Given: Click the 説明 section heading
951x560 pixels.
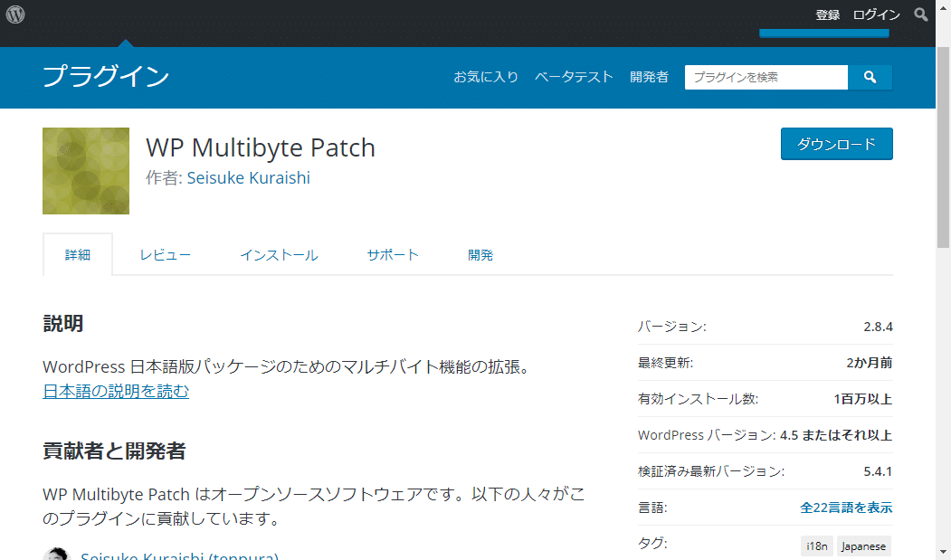Looking at the screenshot, I should [63, 323].
